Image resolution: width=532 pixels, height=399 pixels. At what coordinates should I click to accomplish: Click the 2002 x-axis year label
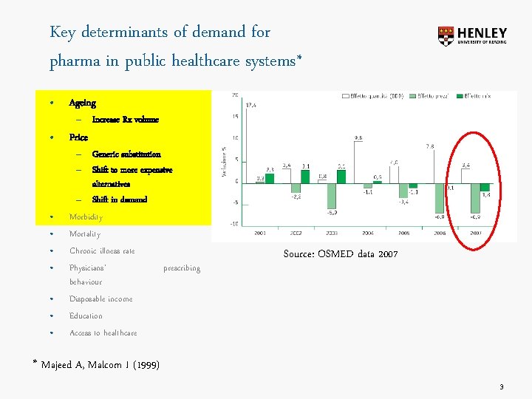coord(296,233)
